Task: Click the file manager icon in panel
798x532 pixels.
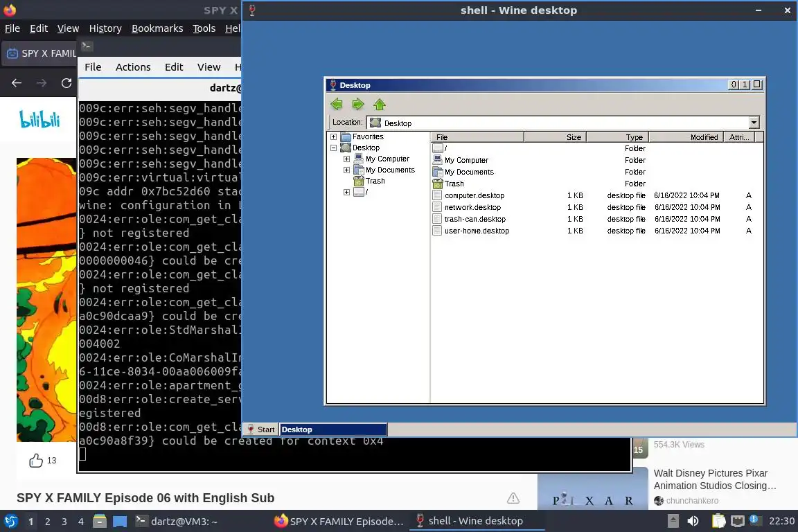Action: point(100,521)
